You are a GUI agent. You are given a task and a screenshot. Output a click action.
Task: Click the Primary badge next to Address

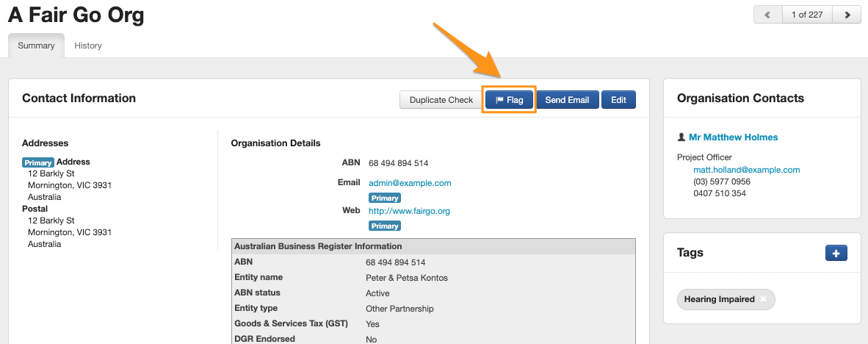click(37, 162)
